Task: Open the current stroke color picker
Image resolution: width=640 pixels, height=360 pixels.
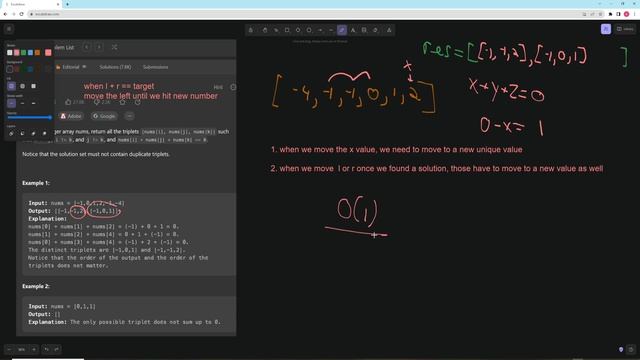Action: coord(48,53)
